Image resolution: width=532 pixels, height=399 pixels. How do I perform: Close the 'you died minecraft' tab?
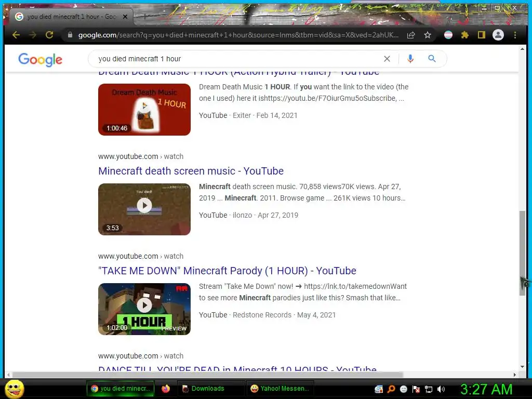125,16
